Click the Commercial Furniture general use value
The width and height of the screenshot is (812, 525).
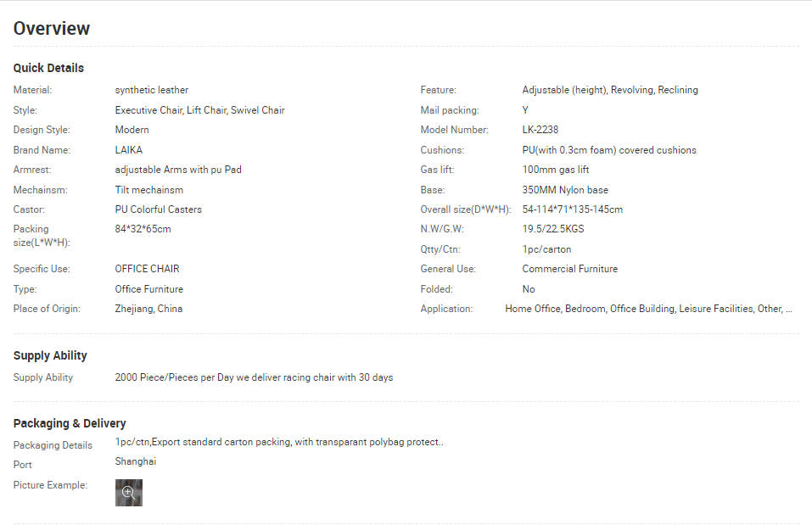[570, 269]
